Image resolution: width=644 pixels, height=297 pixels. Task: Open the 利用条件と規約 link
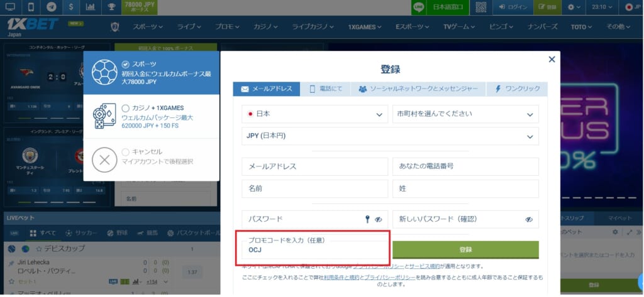pos(340,278)
